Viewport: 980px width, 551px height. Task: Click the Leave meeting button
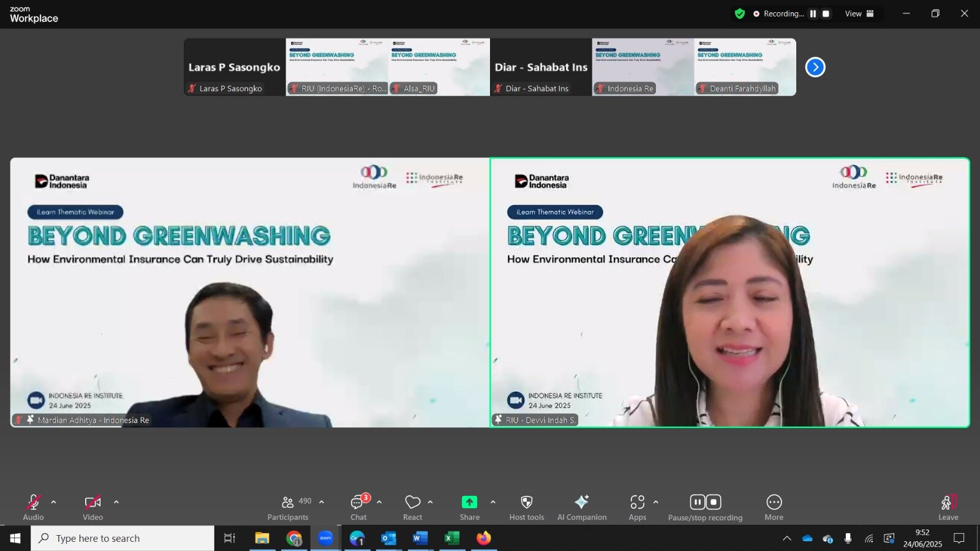point(948,507)
